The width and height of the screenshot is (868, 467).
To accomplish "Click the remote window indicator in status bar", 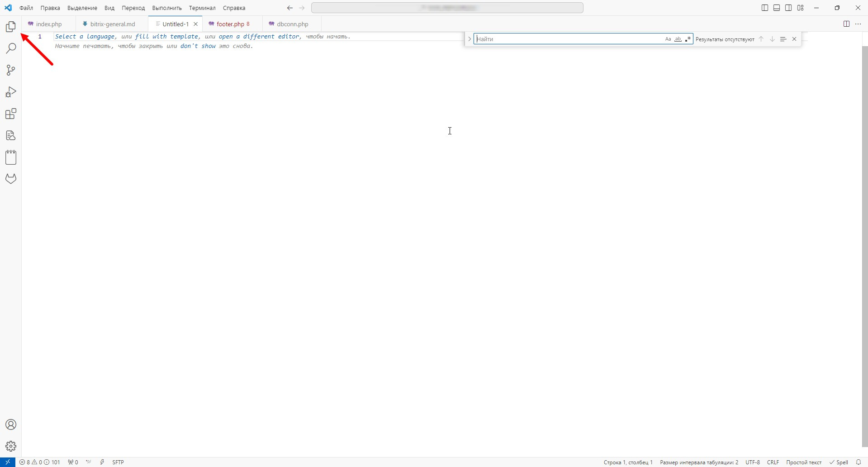I will click(8, 462).
